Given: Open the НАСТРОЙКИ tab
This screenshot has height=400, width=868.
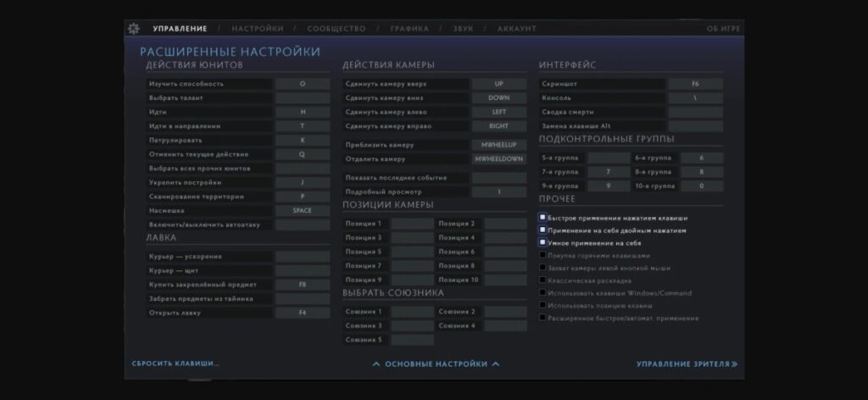Looking at the screenshot, I should (258, 29).
